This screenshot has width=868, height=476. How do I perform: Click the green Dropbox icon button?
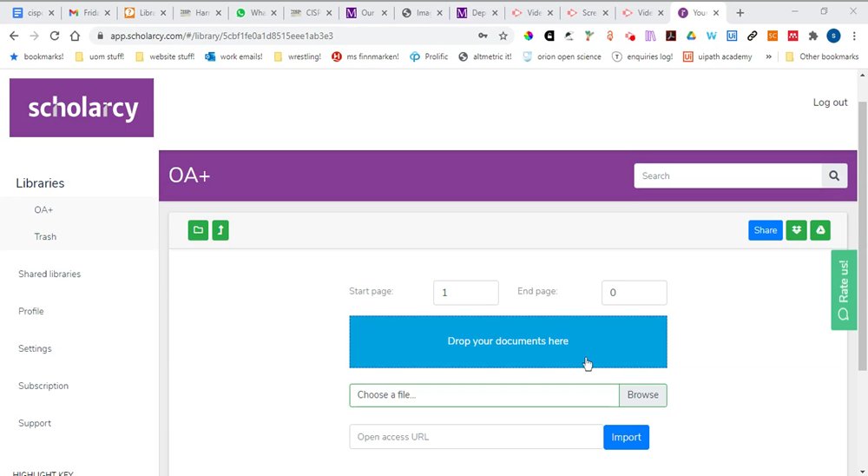(x=797, y=230)
